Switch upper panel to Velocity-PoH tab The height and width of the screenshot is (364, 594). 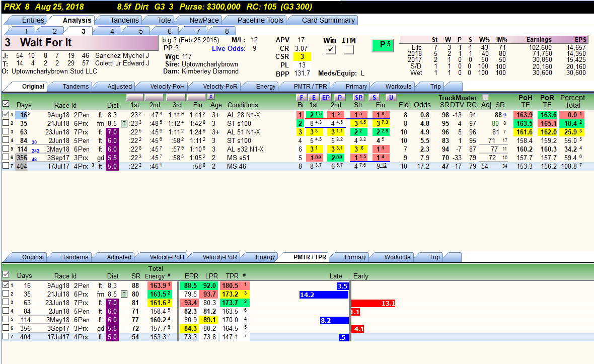(x=167, y=87)
